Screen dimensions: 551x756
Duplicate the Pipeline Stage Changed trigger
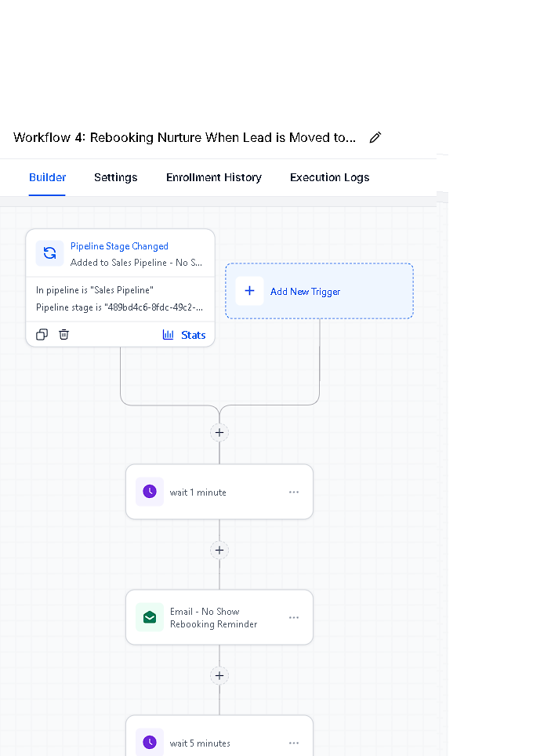point(42,334)
